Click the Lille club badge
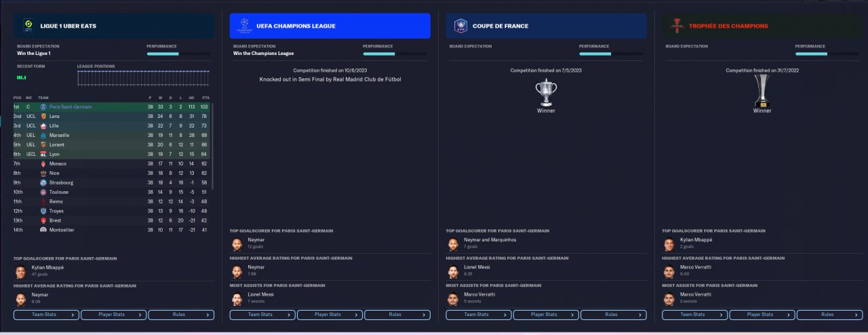This screenshot has height=335, width=868. (x=43, y=125)
